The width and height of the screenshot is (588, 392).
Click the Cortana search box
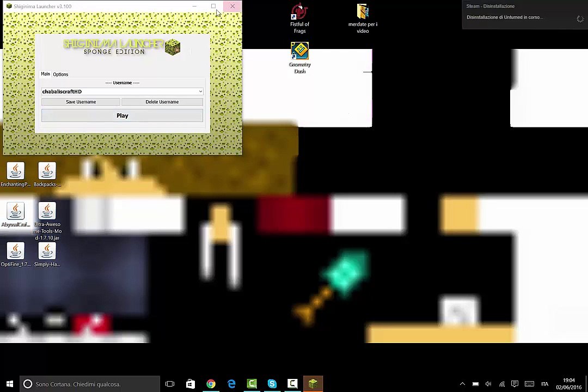click(x=90, y=384)
